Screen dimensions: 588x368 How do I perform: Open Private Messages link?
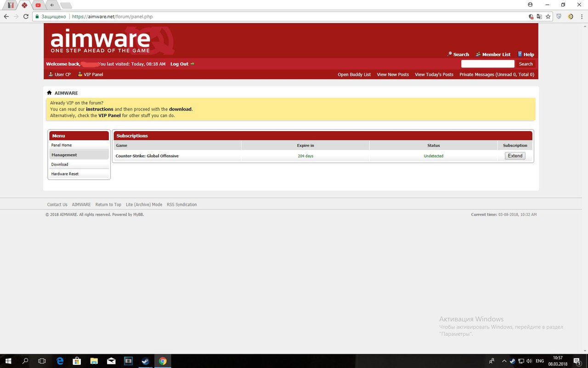tap(497, 75)
